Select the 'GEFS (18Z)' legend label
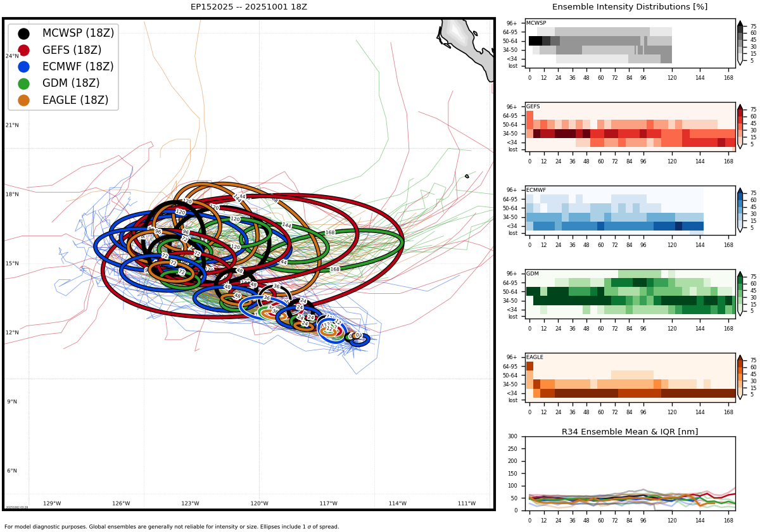The width and height of the screenshot is (760, 532). [72, 50]
